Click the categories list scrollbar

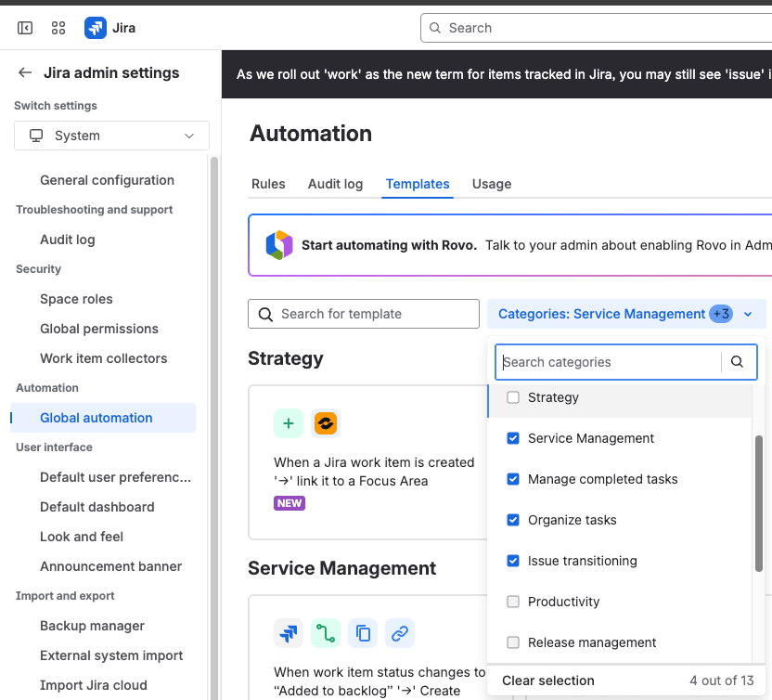[759, 503]
